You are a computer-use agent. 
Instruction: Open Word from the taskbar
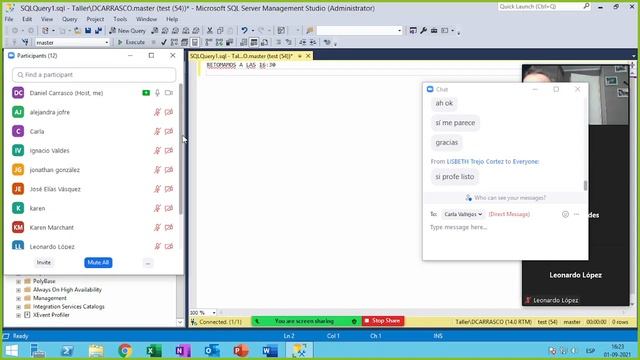click(270, 351)
